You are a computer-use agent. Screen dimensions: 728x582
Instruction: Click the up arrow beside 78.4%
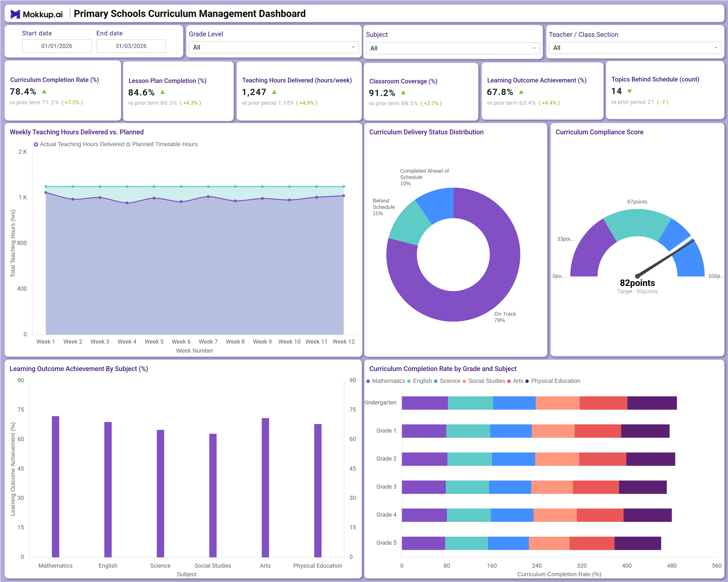[44, 91]
